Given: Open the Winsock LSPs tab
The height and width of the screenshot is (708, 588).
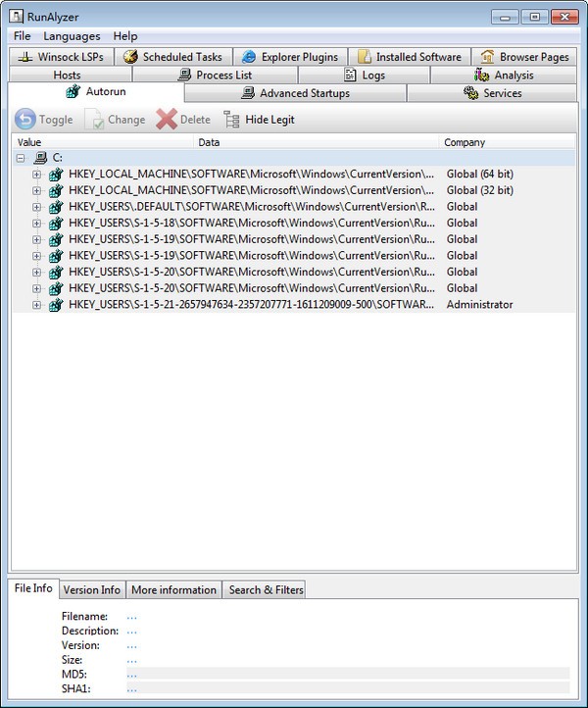Looking at the screenshot, I should coord(60,57).
